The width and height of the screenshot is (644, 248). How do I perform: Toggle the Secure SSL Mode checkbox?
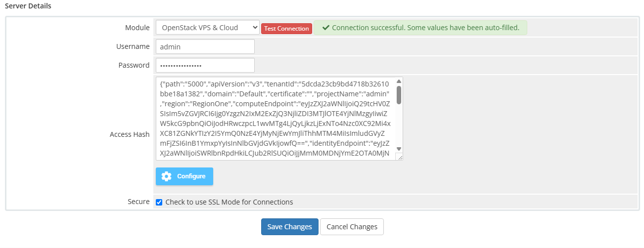point(159,202)
